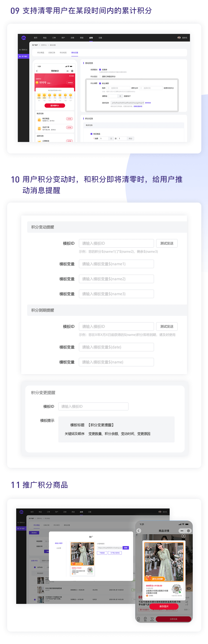Tap the back arrow on the 商品详情 phone screen
Image resolution: width=208 pixels, height=644 pixels.
[x=139, y=531]
